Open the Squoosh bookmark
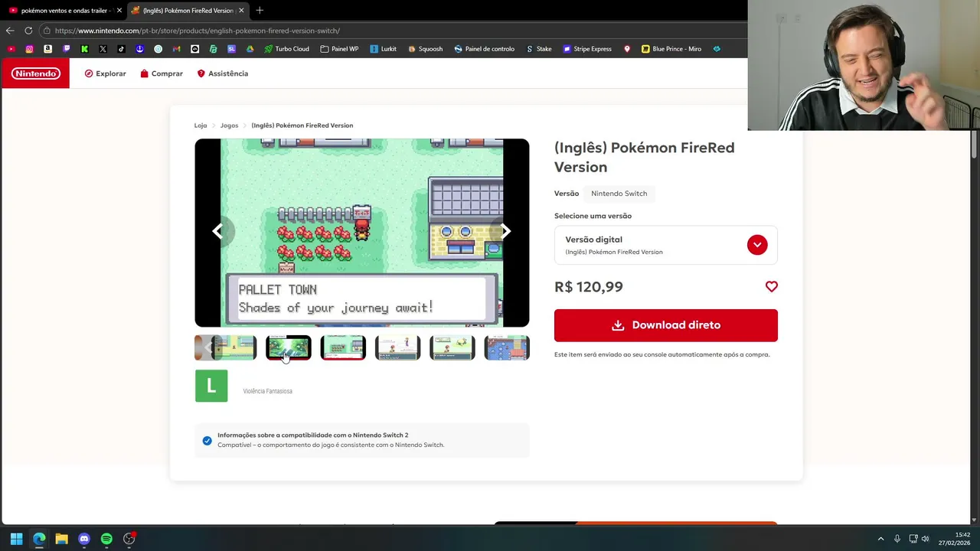 point(425,49)
